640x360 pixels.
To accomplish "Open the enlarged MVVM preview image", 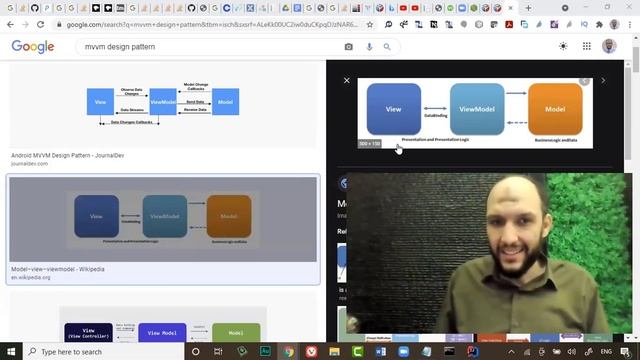I will (x=475, y=113).
